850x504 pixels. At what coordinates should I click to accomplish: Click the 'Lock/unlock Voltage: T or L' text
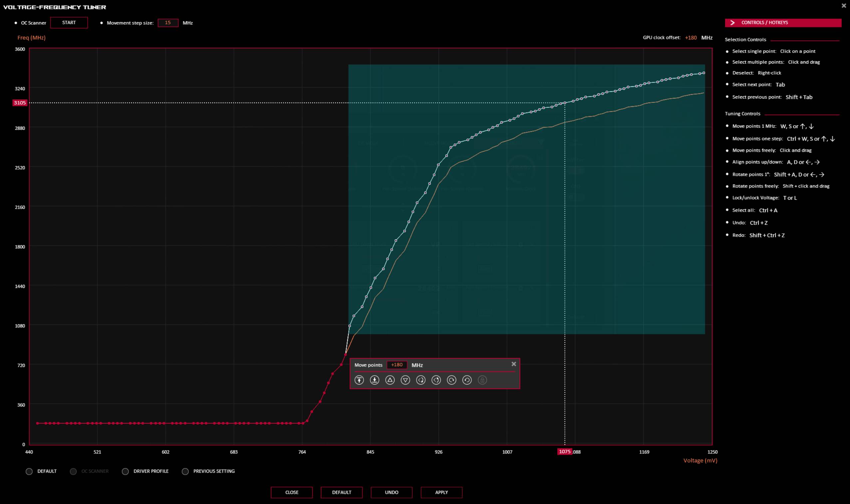pyautogui.click(x=764, y=198)
